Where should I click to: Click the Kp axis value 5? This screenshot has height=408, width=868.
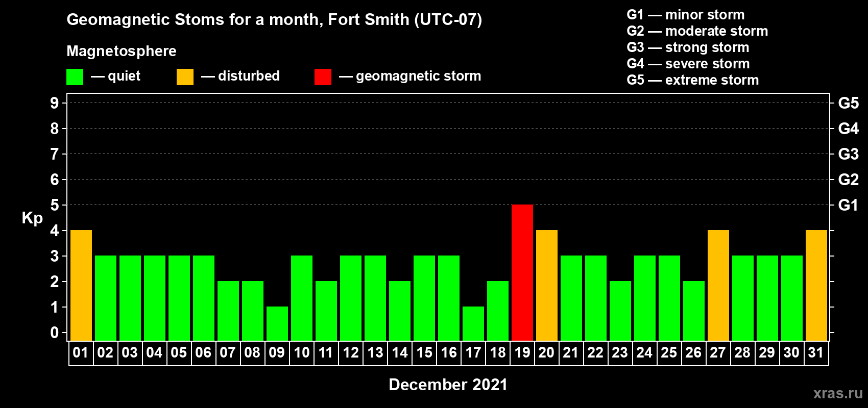tap(55, 205)
